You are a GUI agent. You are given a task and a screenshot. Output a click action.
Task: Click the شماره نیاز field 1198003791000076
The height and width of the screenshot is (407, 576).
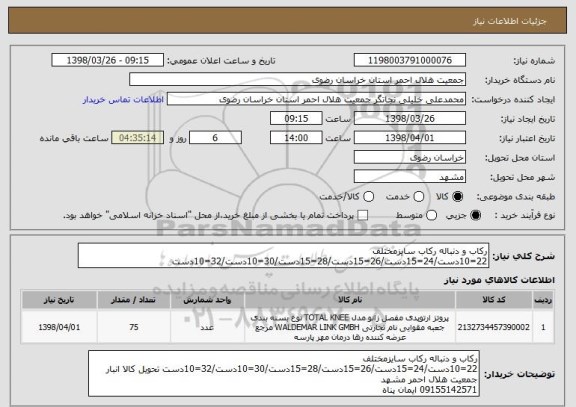(410, 60)
